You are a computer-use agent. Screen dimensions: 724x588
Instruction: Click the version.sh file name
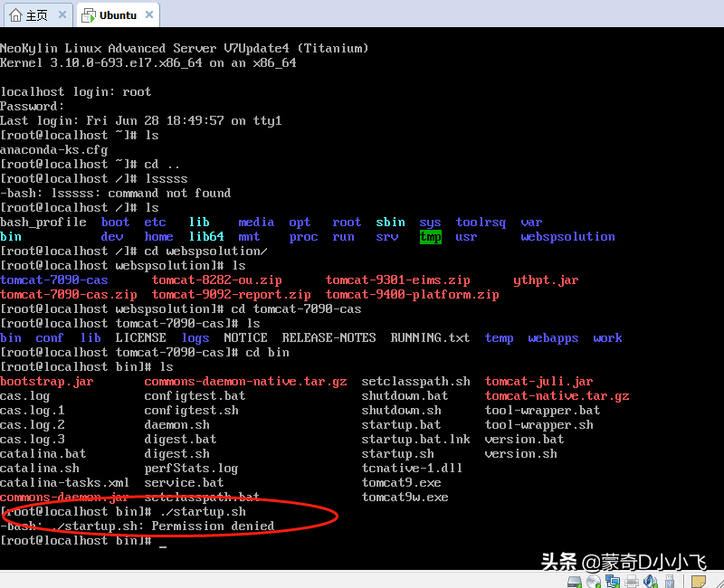click(x=521, y=454)
